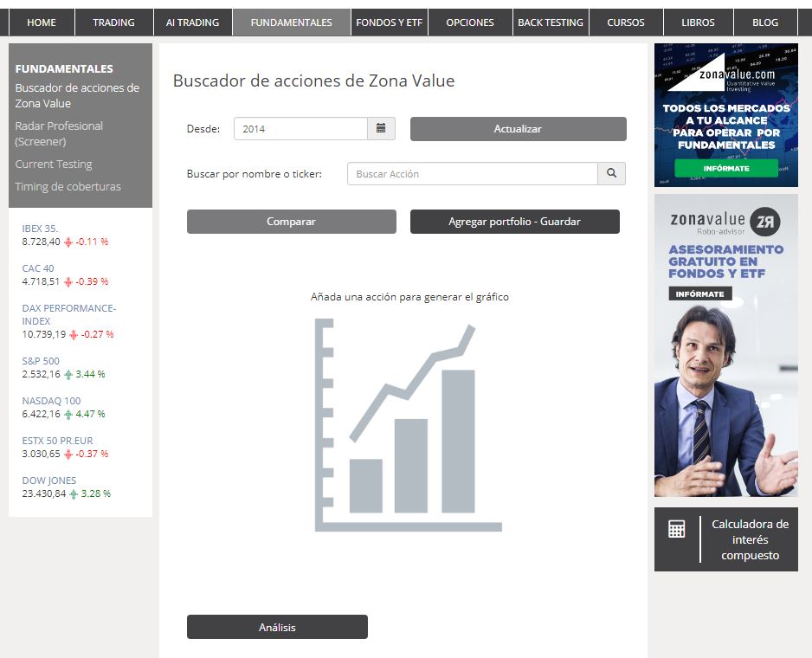Open the calendar date picker icon

381,128
